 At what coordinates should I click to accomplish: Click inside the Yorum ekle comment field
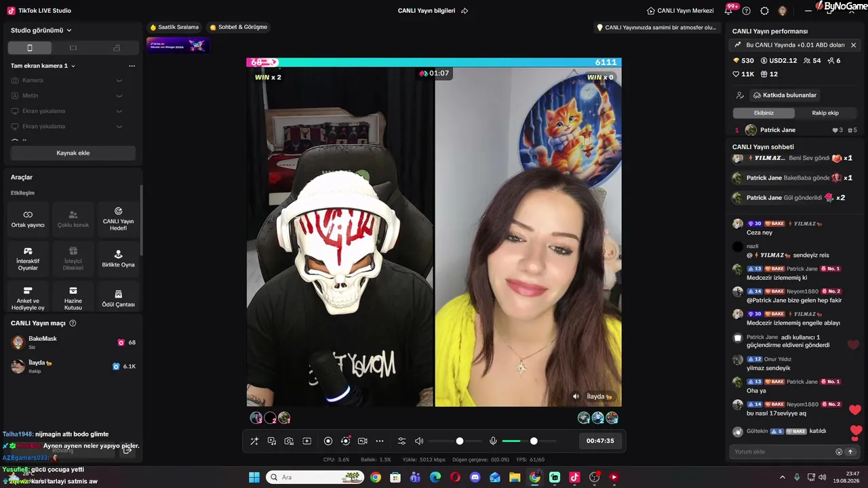click(x=783, y=452)
